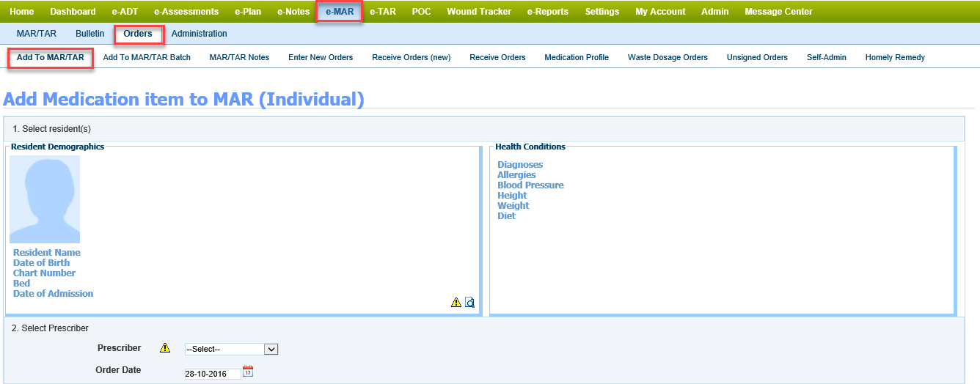Click the Order Date input field
The image size is (980, 384).
pos(212,374)
